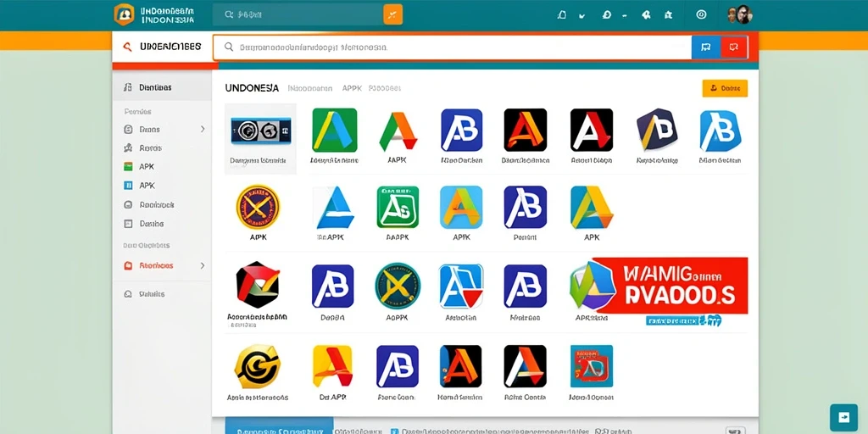Click the red Ritonices sidebar icon
This screenshot has height=434, width=868.
[x=128, y=265]
